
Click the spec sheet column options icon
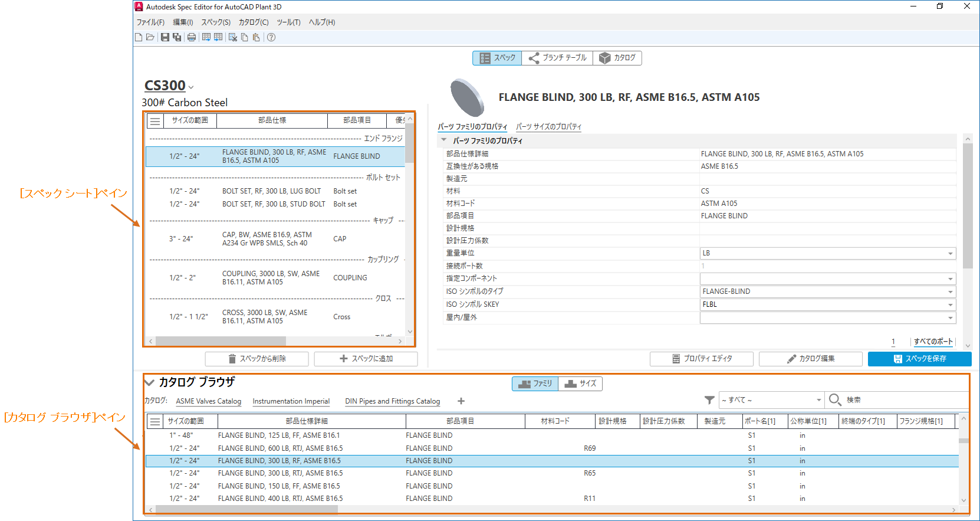[155, 121]
